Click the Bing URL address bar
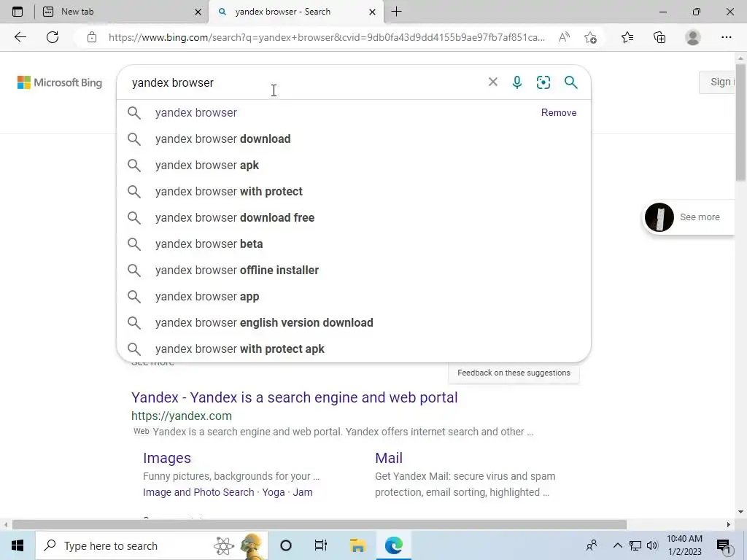Screen dimensions: 747x560 [326, 37]
